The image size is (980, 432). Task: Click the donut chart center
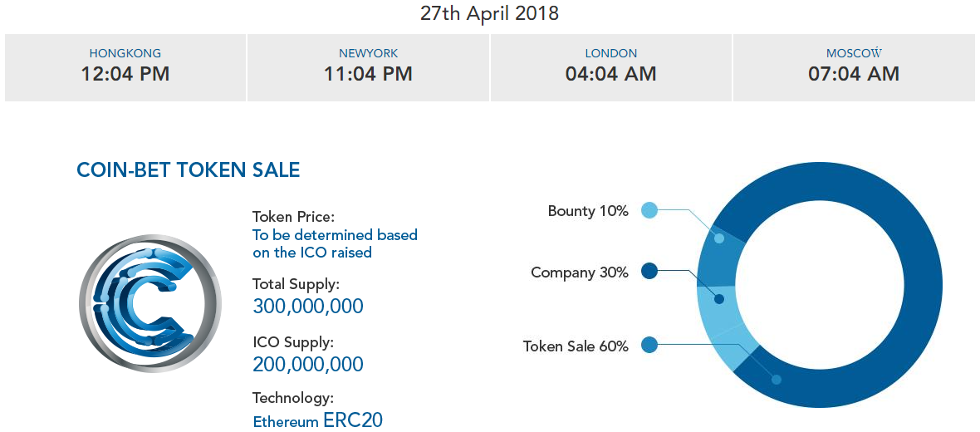(x=819, y=284)
